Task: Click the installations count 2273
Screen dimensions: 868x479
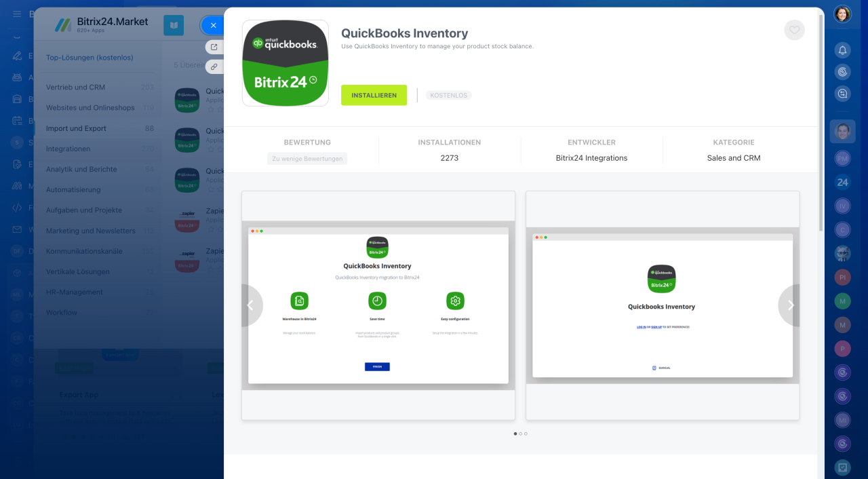Action: (x=449, y=158)
